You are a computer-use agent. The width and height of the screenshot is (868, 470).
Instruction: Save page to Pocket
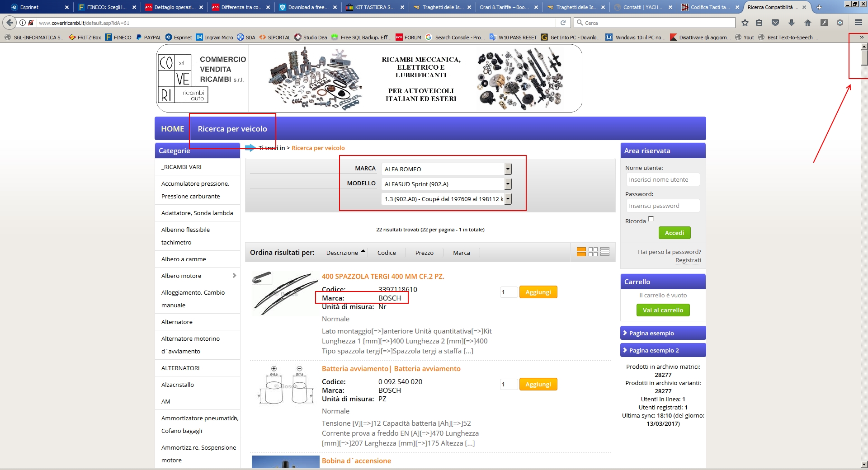pyautogui.click(x=775, y=23)
